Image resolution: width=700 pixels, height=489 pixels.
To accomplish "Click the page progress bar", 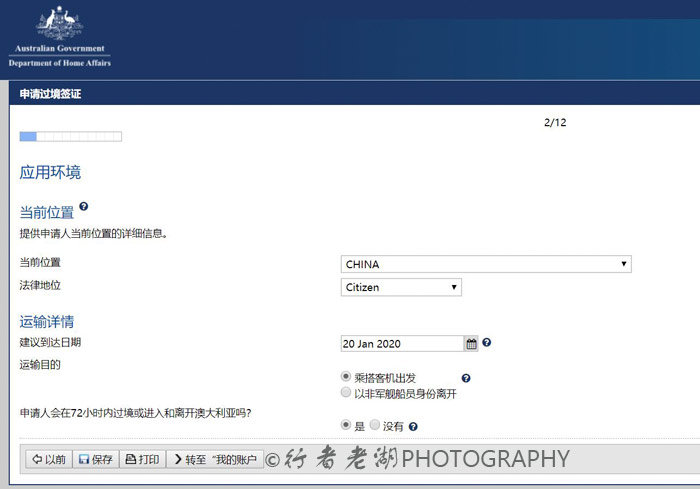I will (x=71, y=136).
